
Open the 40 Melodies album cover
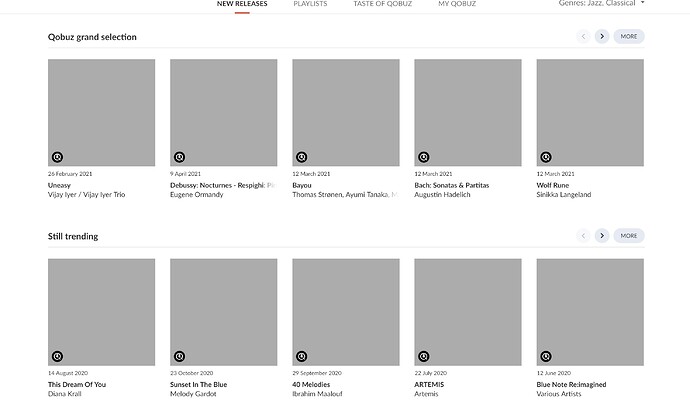(346, 312)
